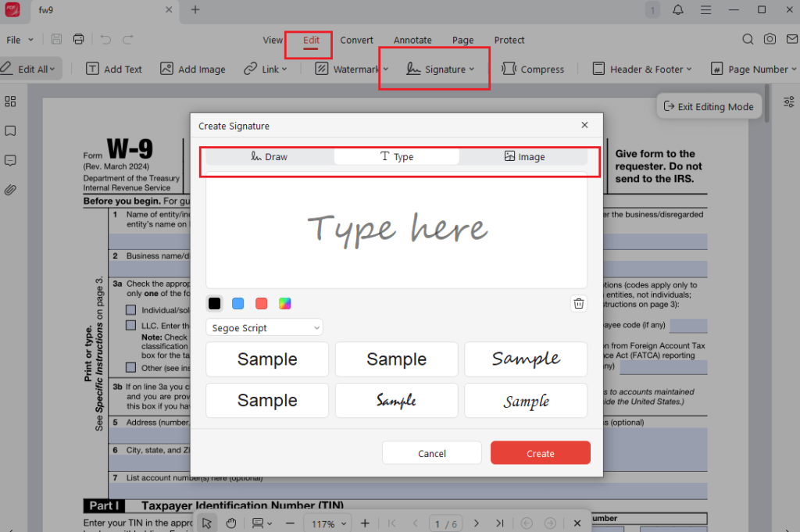Open the Signature dropdown
Screen dimensions: 800x532
pyautogui.click(x=471, y=70)
